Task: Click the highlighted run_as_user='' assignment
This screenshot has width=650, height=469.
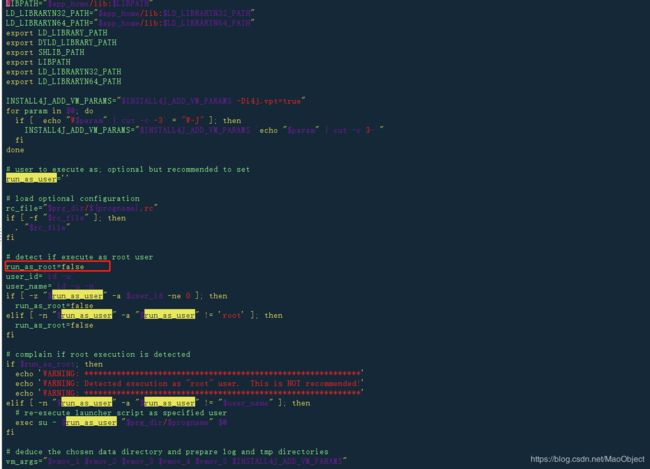Action: pyautogui.click(x=37, y=179)
